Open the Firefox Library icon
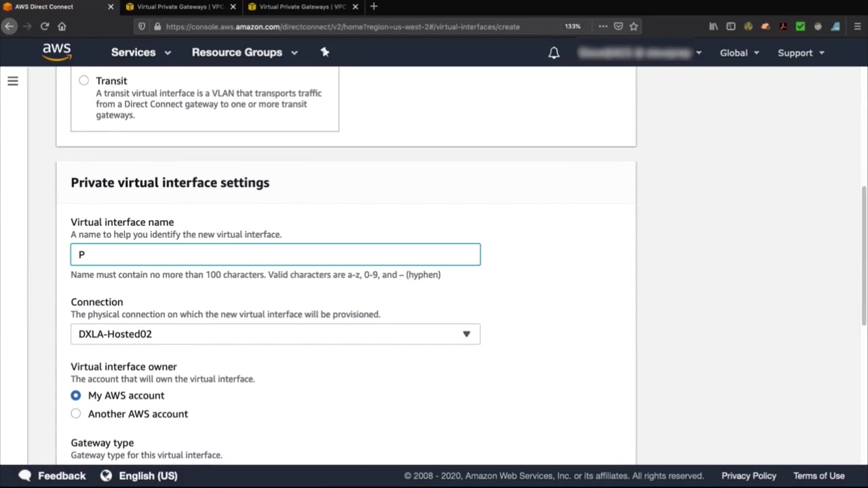Viewport: 868px width, 488px height. coord(713,26)
